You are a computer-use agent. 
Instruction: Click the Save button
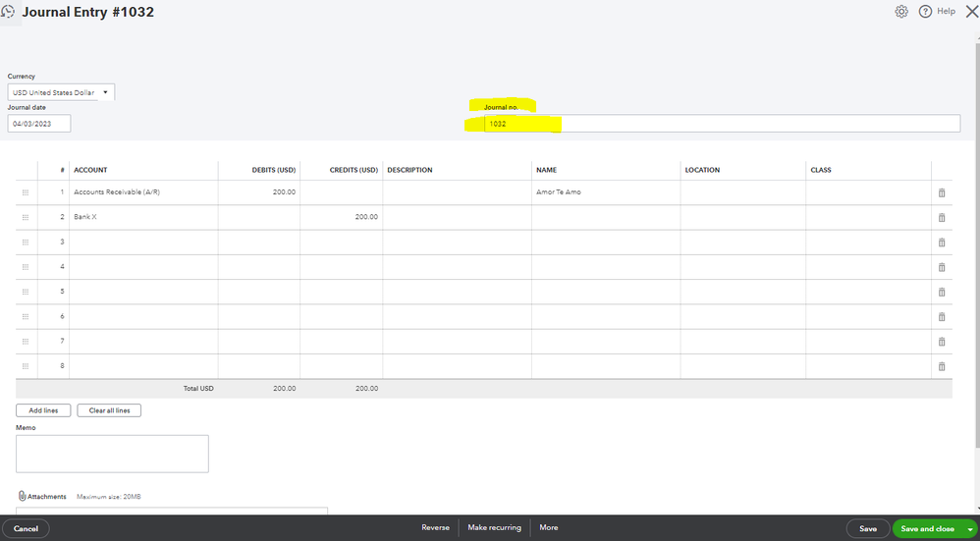[867, 528]
